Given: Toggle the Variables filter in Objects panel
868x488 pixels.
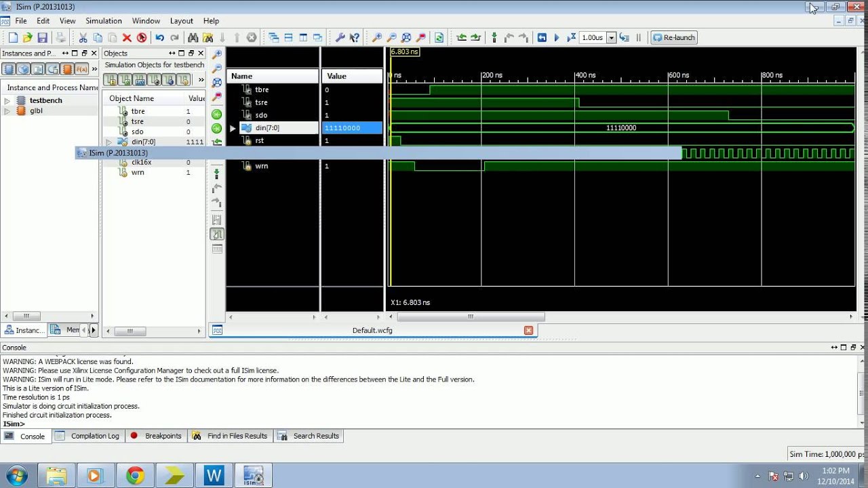Looking at the screenshot, I should [x=182, y=80].
